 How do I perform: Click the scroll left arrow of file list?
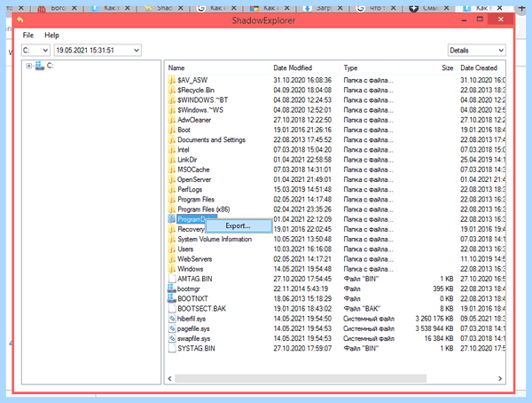tap(169, 378)
